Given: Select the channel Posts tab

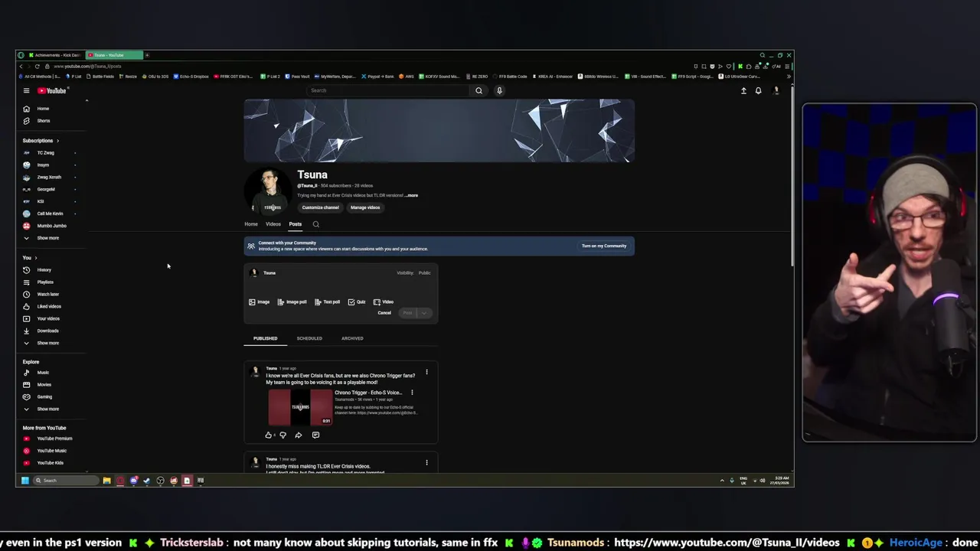Looking at the screenshot, I should tap(296, 224).
